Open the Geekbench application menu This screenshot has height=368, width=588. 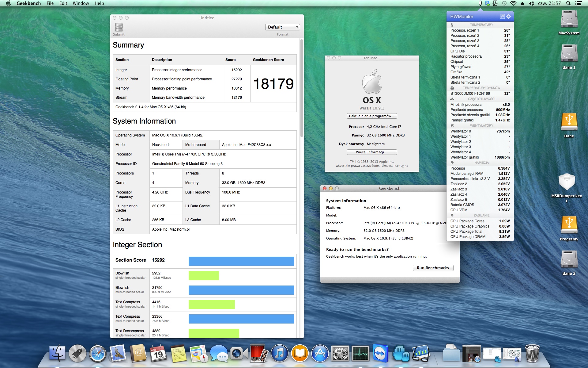click(29, 3)
